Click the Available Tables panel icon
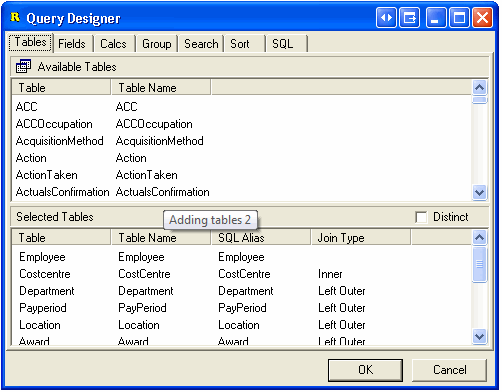 (23, 66)
